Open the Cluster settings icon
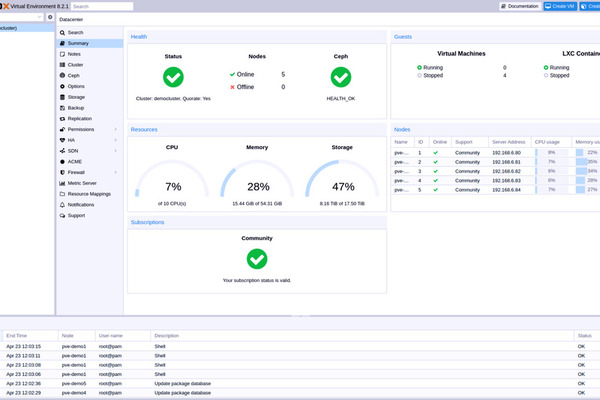The height and width of the screenshot is (400, 600). coord(62,65)
